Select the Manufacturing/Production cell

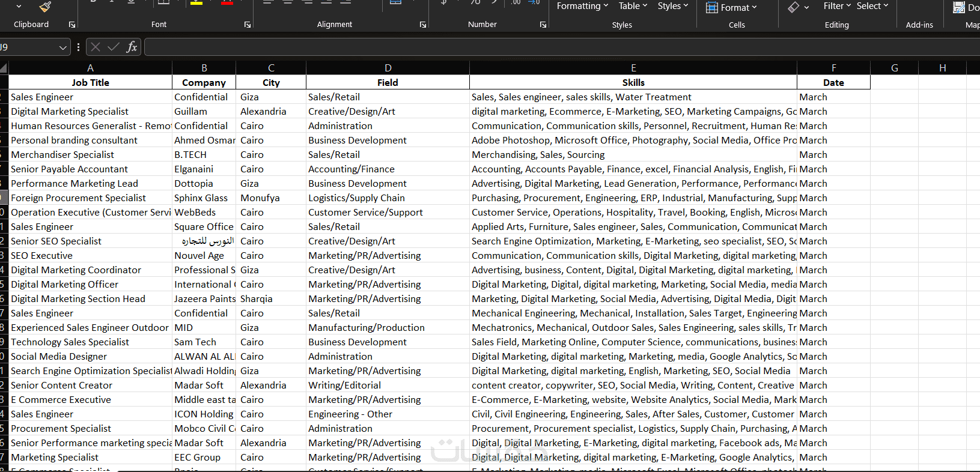(x=388, y=327)
